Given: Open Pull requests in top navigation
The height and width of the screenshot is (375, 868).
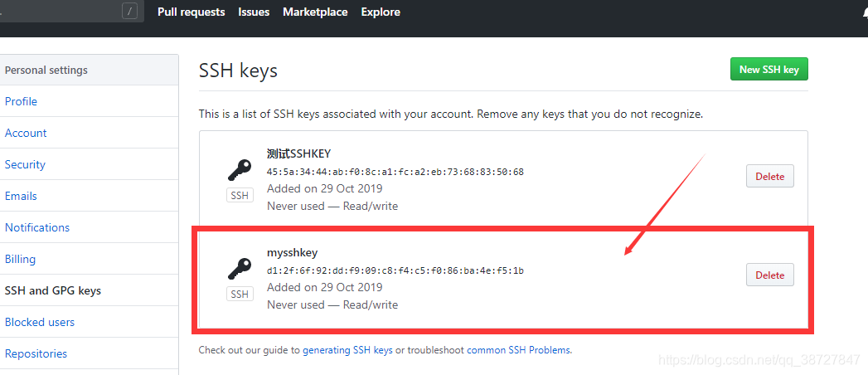Looking at the screenshot, I should pos(191,12).
